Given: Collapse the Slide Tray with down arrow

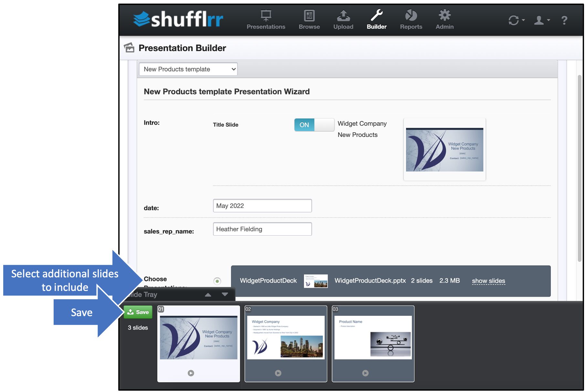Looking at the screenshot, I should click(225, 294).
